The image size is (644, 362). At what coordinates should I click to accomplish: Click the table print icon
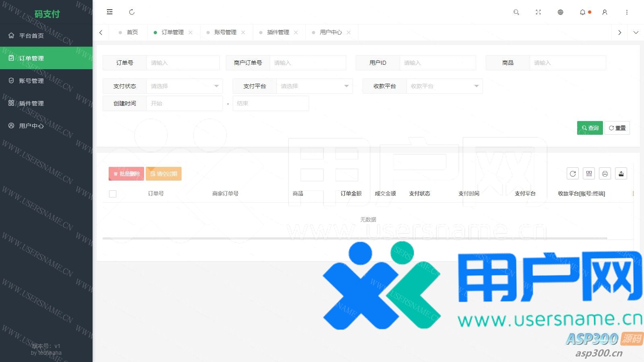[605, 173]
